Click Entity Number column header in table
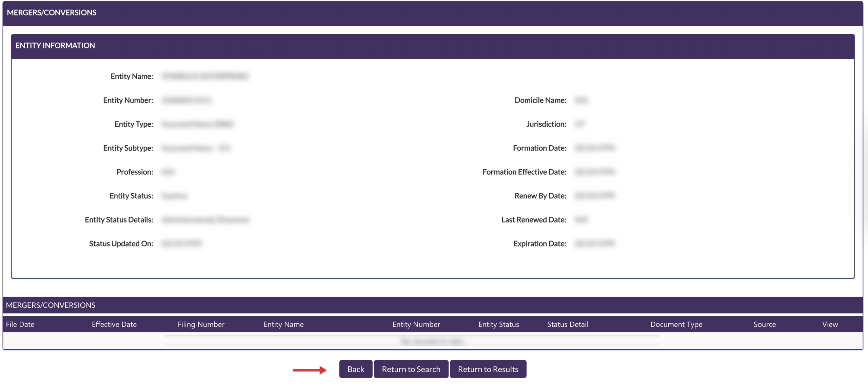 416,324
